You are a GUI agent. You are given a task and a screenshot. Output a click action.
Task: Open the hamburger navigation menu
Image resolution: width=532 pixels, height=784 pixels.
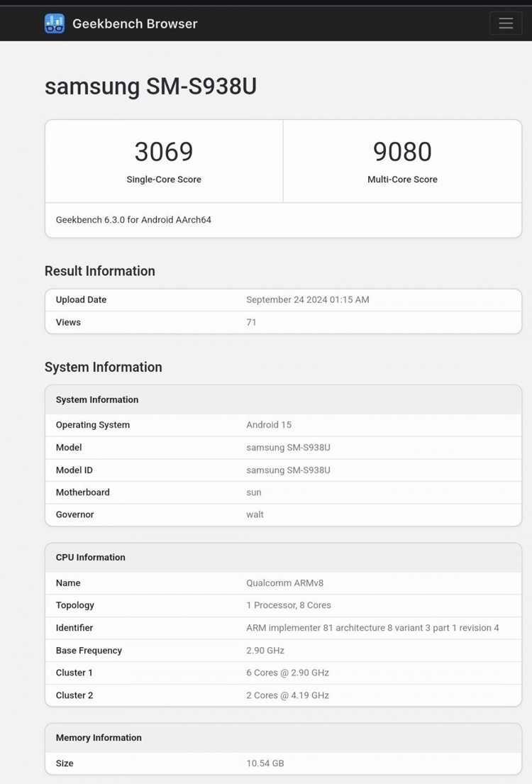tap(505, 23)
